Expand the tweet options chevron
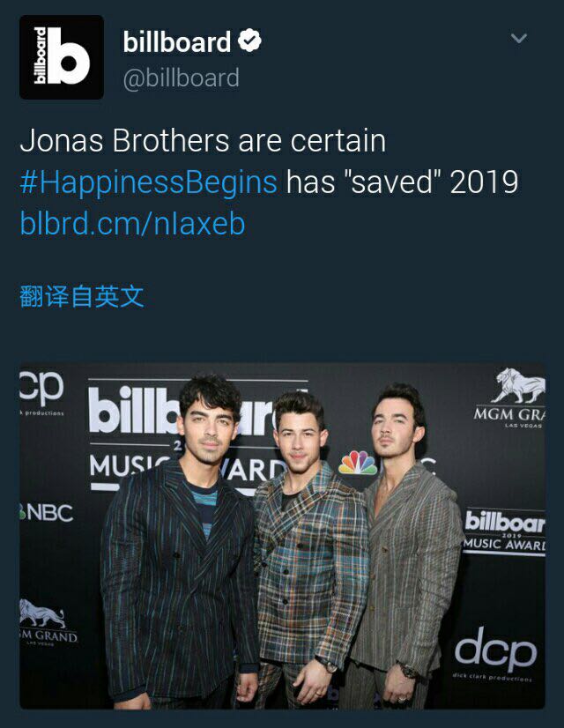Image resolution: width=564 pixels, height=728 pixels. 518,38
